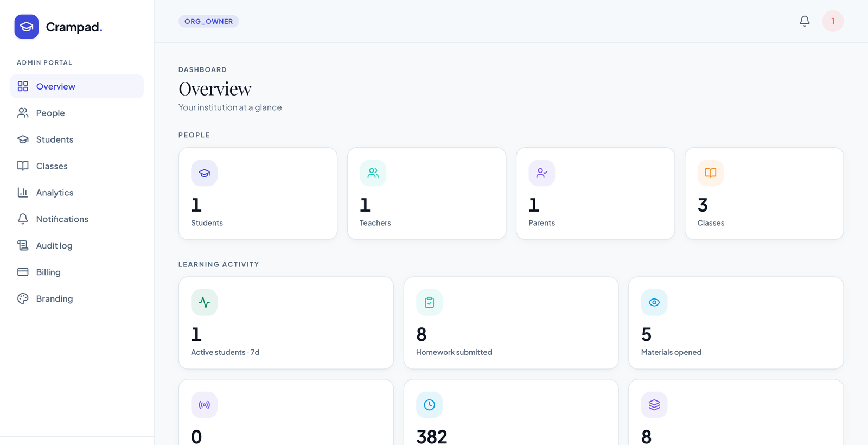Open the Students menu item

tap(77, 139)
